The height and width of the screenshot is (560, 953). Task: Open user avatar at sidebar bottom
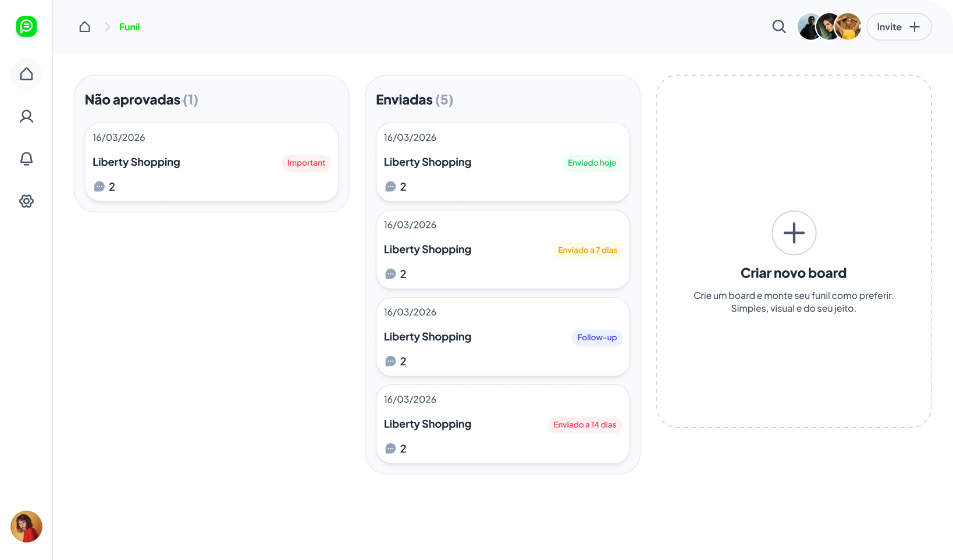pyautogui.click(x=26, y=526)
